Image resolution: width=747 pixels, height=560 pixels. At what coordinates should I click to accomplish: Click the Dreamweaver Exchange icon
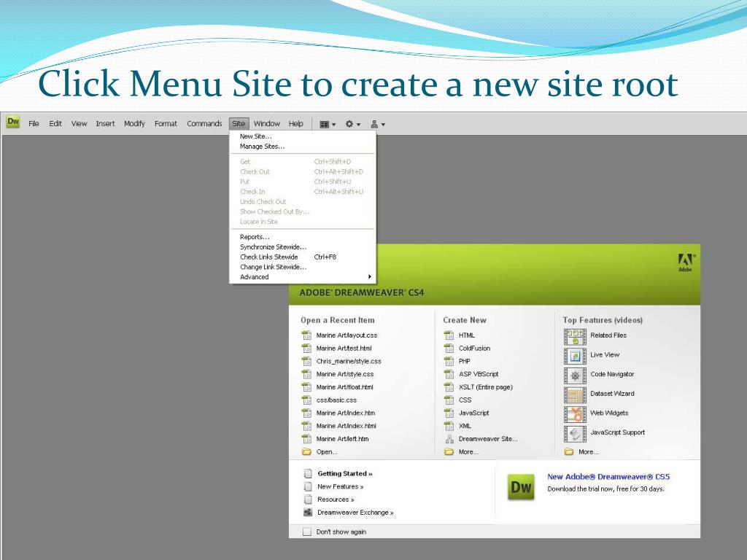tap(309, 513)
